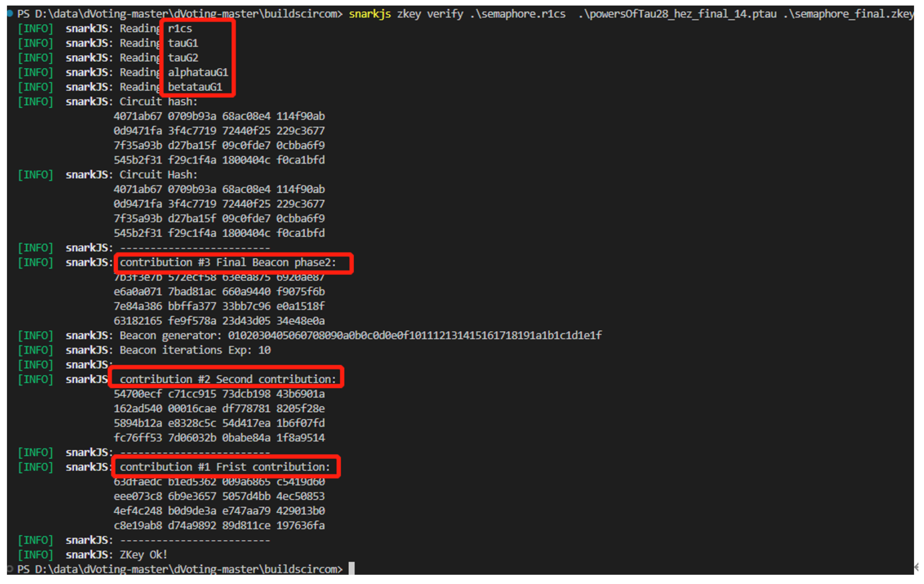924x584 pixels.
Task: Click the lowercase 'Circuit hash:' label
Action: pyautogui.click(x=158, y=102)
